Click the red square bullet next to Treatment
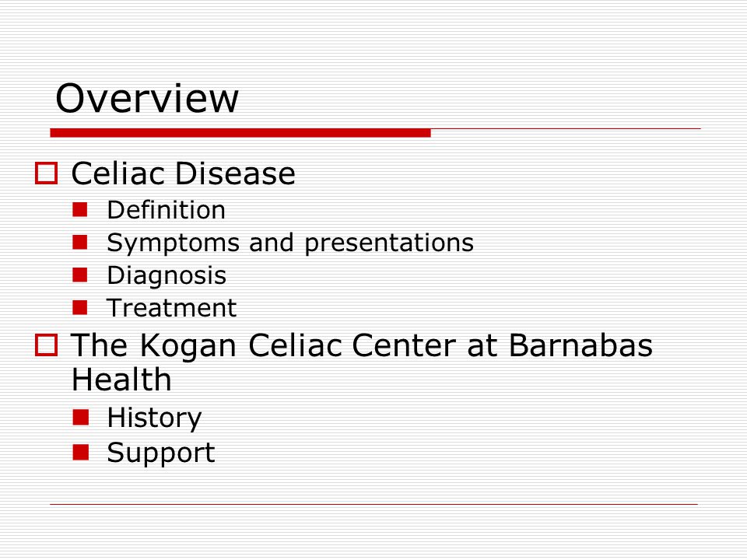The width and height of the screenshot is (747, 560). (80, 308)
